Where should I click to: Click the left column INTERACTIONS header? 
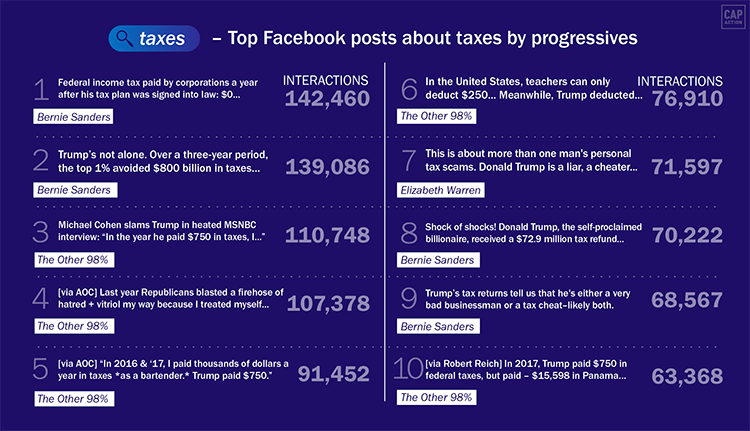coord(325,80)
